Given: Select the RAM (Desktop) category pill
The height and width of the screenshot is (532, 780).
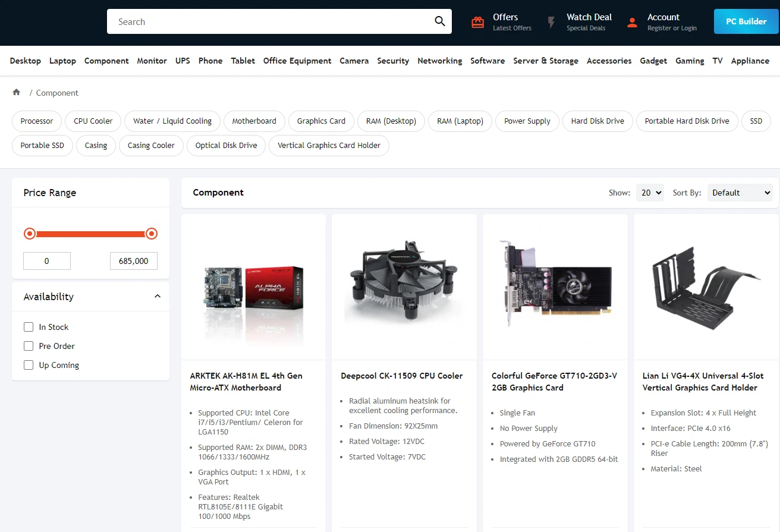Looking at the screenshot, I should (x=391, y=121).
